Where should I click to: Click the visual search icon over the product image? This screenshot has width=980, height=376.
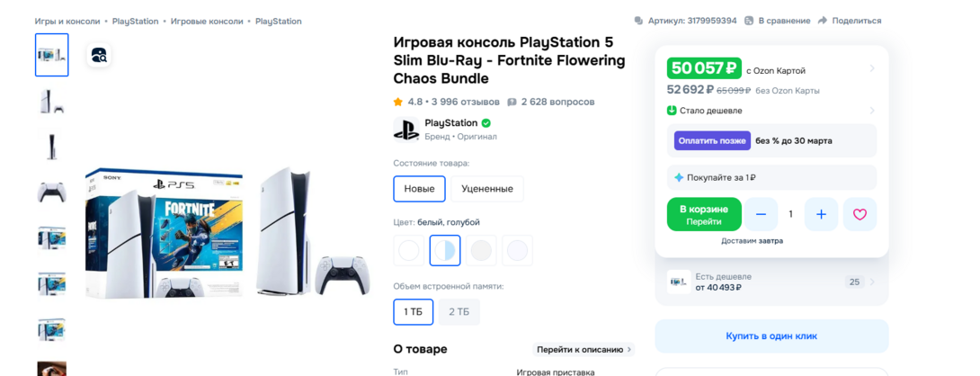click(99, 55)
